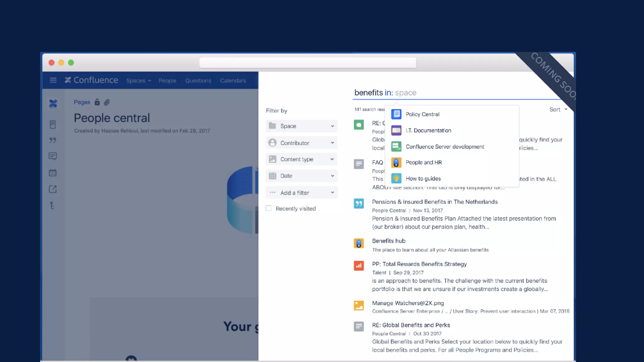Viewport: 644px width, 362px height.
Task: Enable the Recently visited checkbox
Action: coord(269,208)
